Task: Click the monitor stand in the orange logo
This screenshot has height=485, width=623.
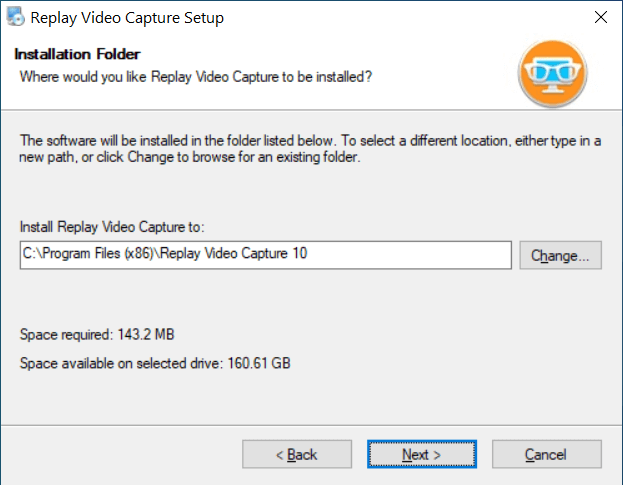Action: point(553,88)
